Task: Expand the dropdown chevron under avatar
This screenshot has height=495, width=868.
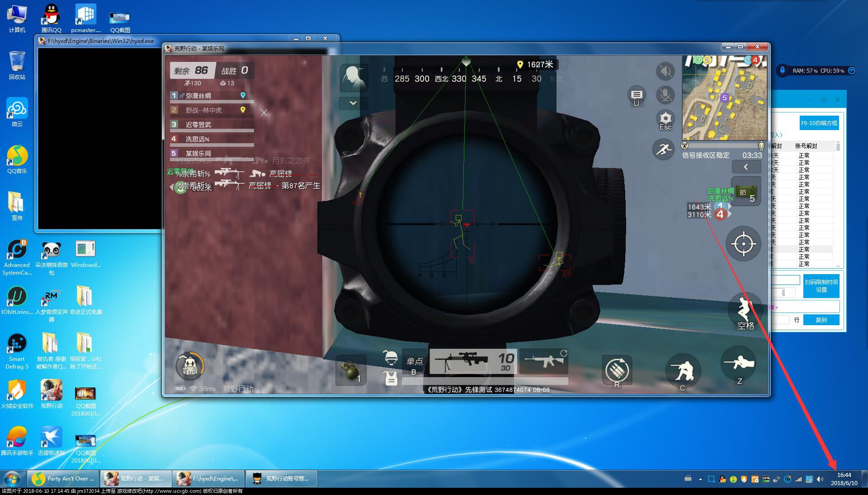Action: tap(353, 103)
